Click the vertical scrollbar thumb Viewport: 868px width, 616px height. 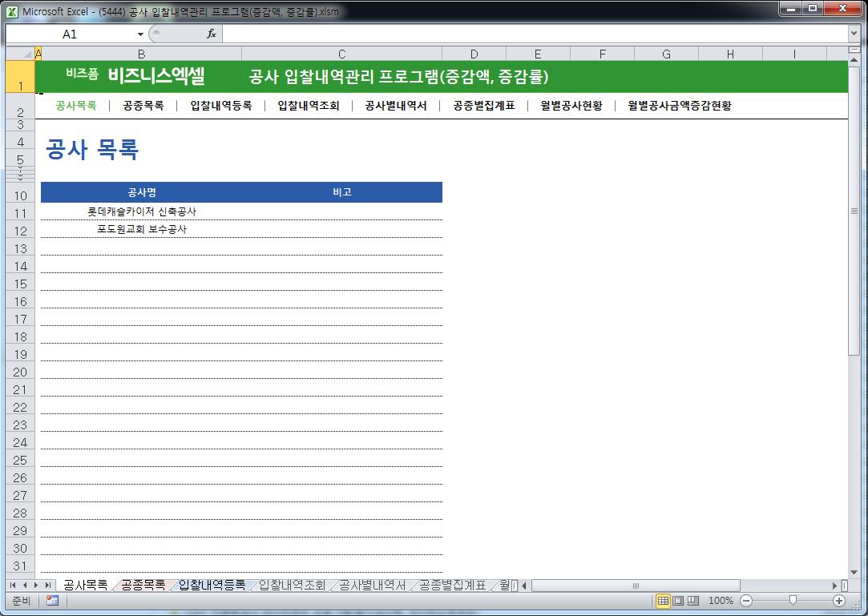(x=854, y=211)
